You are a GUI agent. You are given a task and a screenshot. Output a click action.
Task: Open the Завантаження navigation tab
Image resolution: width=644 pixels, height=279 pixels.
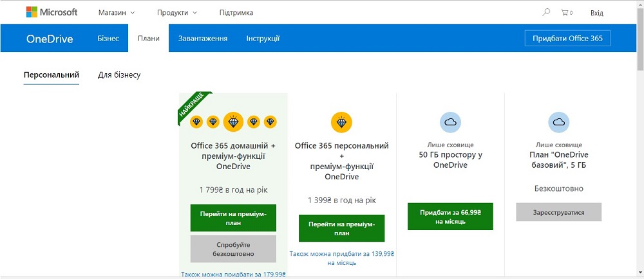203,39
